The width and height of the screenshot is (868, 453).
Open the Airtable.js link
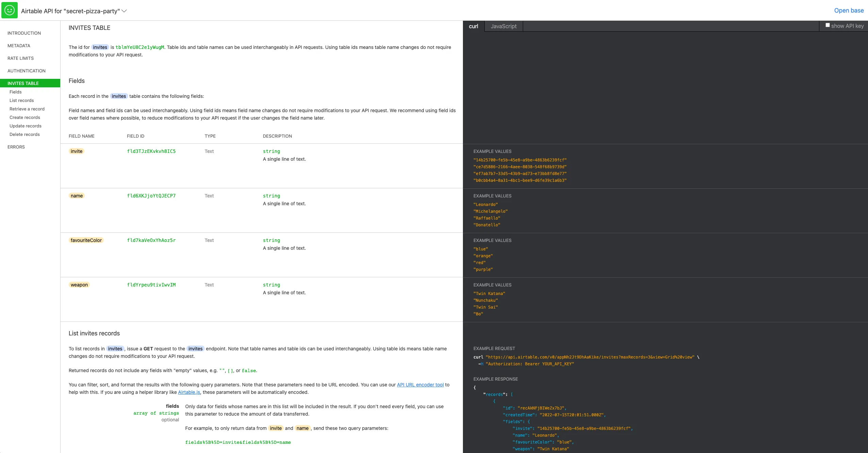[x=189, y=392]
